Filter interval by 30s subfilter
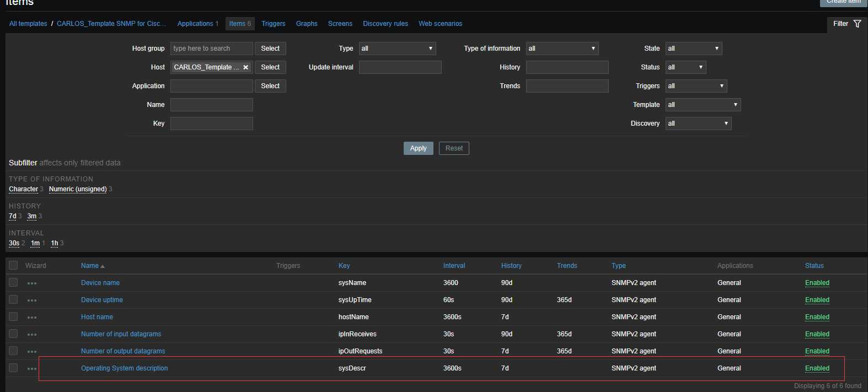This screenshot has height=392, width=868. click(14, 243)
